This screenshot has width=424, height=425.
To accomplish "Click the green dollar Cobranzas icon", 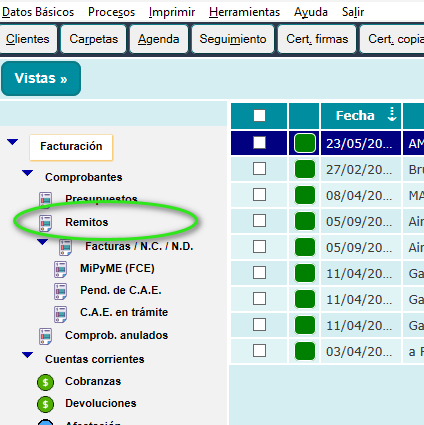I will [46, 382].
